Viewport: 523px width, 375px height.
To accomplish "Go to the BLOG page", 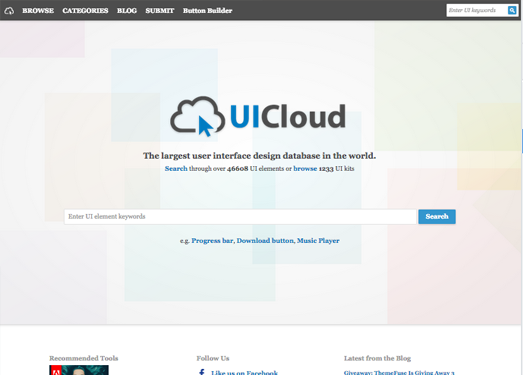I will point(127,11).
